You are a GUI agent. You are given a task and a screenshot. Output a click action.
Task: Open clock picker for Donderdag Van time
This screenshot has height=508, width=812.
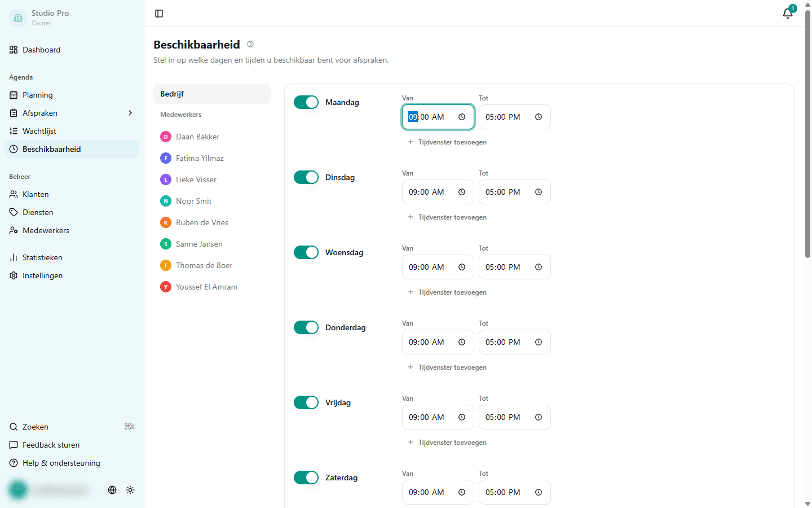(x=462, y=342)
